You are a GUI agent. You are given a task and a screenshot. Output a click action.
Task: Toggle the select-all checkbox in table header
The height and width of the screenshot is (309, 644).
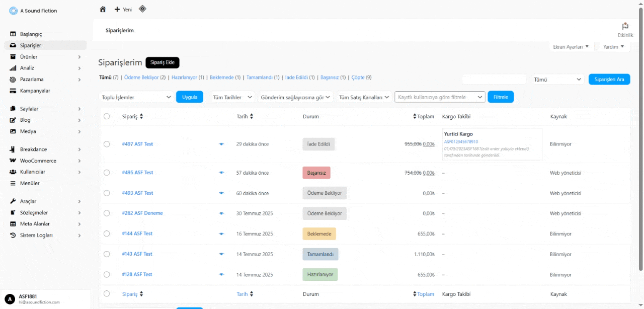[x=107, y=117]
